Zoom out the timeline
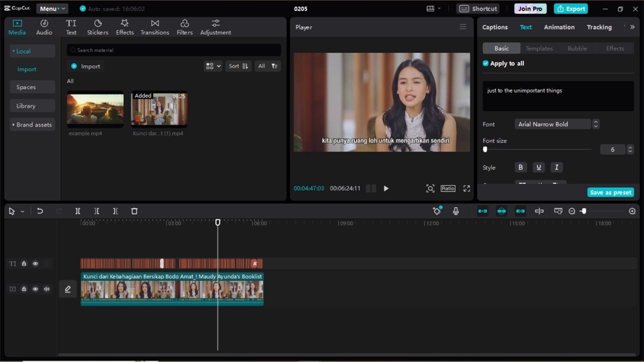The width and height of the screenshot is (644, 362). [x=572, y=211]
